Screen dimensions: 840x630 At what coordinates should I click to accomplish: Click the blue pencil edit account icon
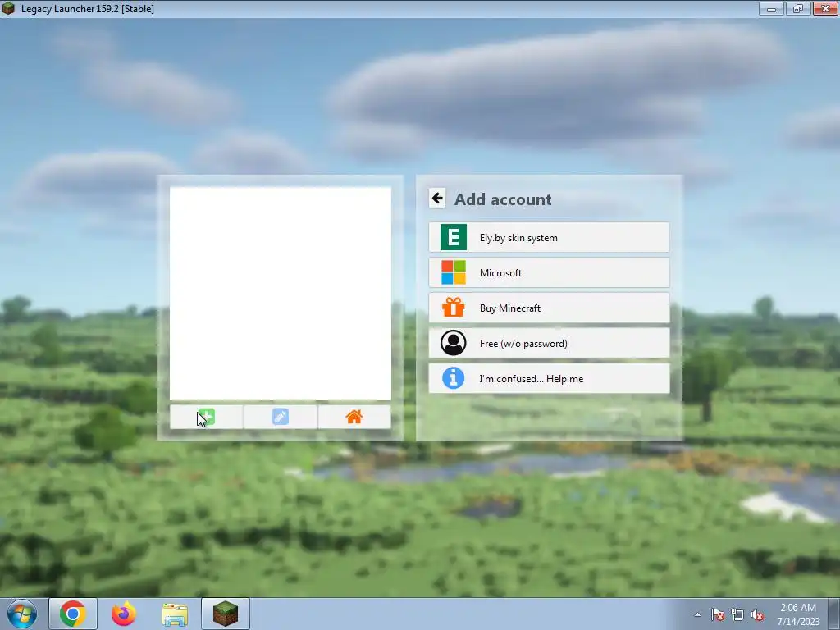281,417
